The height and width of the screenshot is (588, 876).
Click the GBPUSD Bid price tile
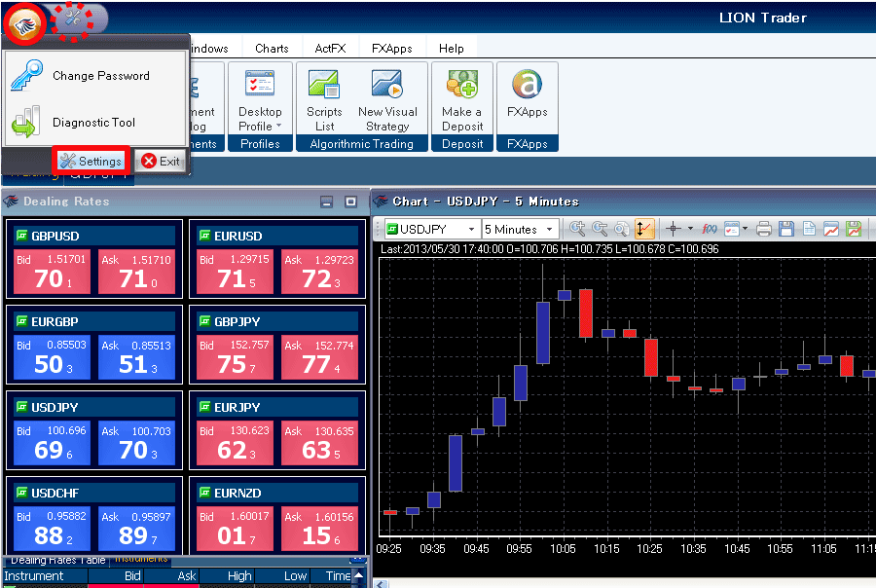[x=52, y=271]
